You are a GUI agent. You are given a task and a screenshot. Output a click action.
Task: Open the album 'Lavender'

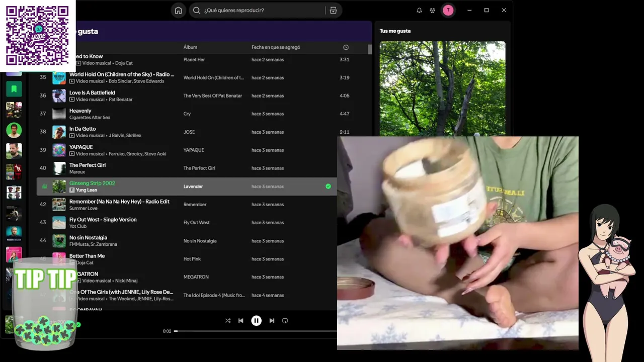pos(193,187)
